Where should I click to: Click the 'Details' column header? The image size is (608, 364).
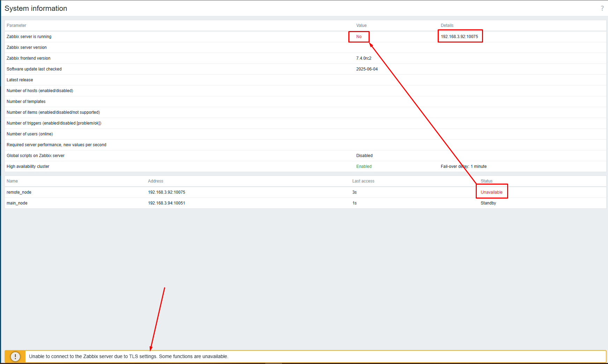point(447,25)
